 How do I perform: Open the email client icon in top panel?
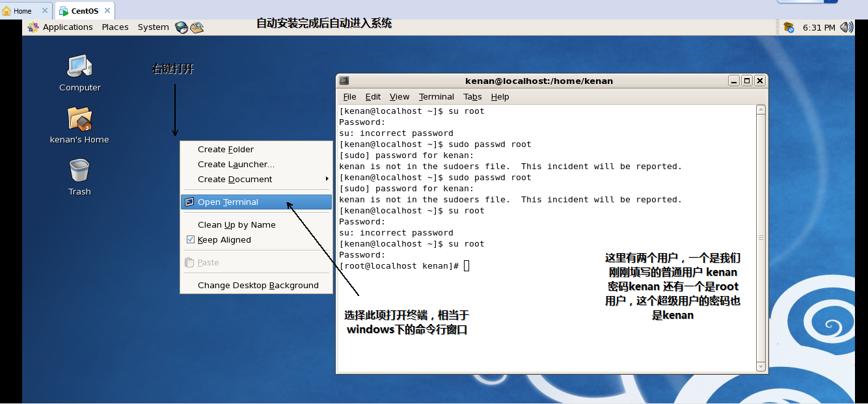pos(197,27)
